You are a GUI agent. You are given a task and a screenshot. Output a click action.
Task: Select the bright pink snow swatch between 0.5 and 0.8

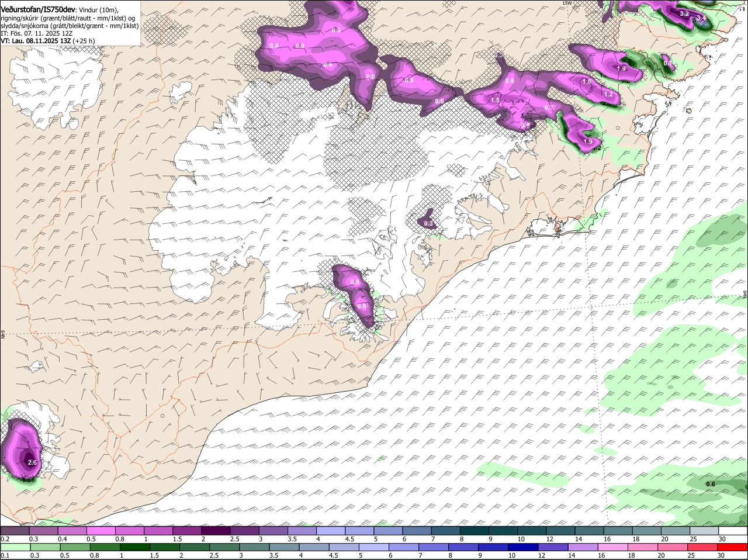(x=102, y=531)
